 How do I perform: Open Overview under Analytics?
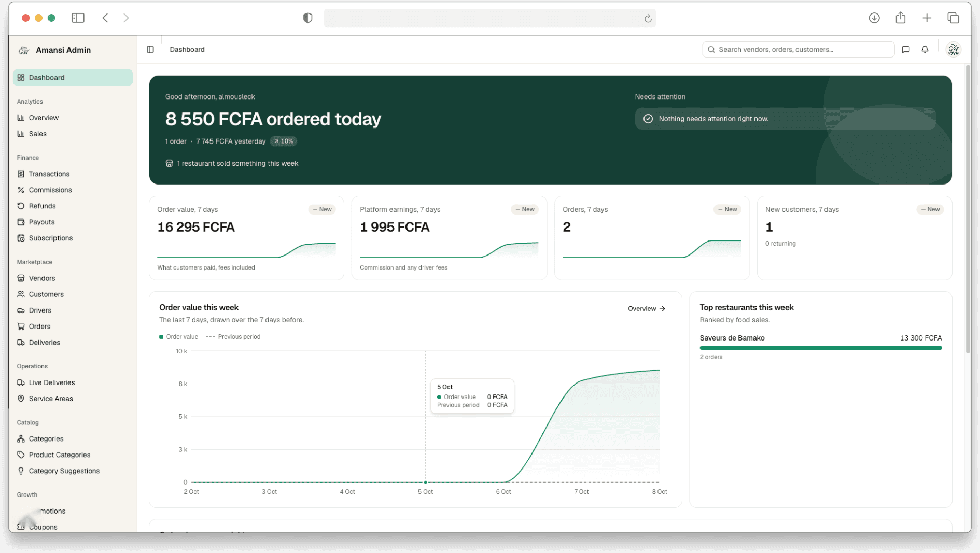coord(73,118)
